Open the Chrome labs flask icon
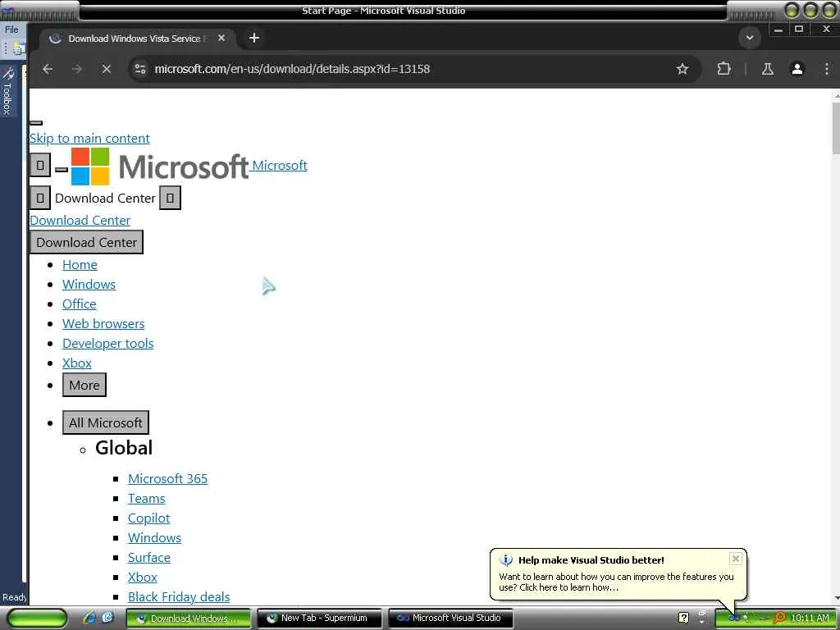The image size is (840, 630). click(768, 69)
